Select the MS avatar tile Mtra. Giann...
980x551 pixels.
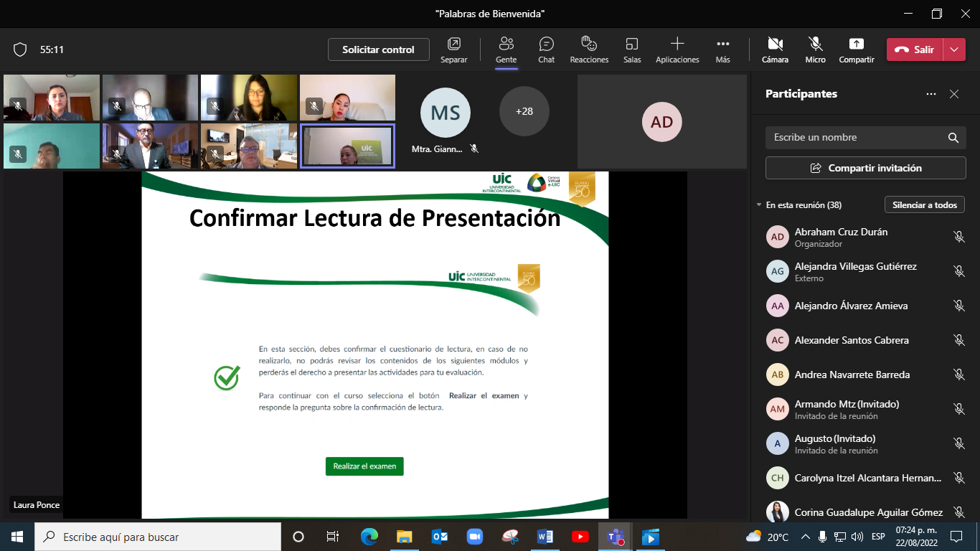[x=446, y=113]
